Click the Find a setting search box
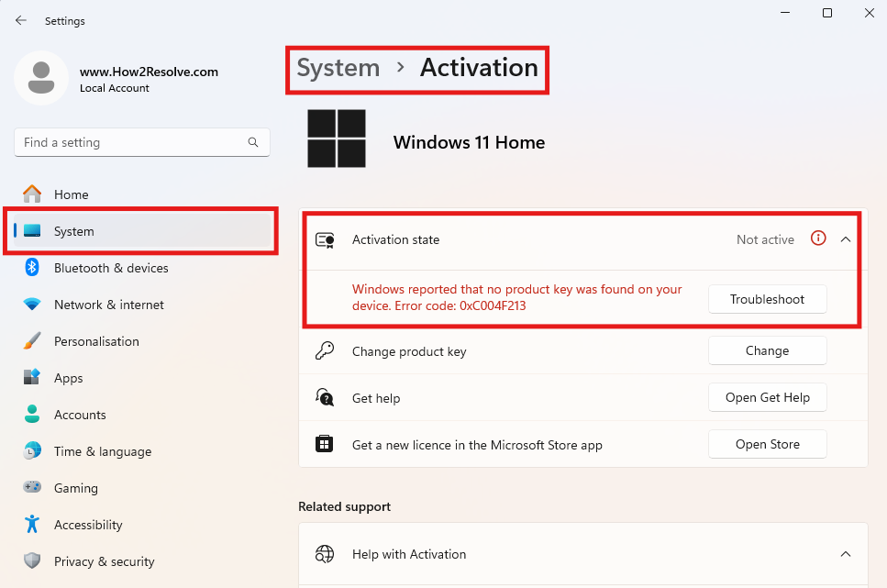887x588 pixels. 141,142
